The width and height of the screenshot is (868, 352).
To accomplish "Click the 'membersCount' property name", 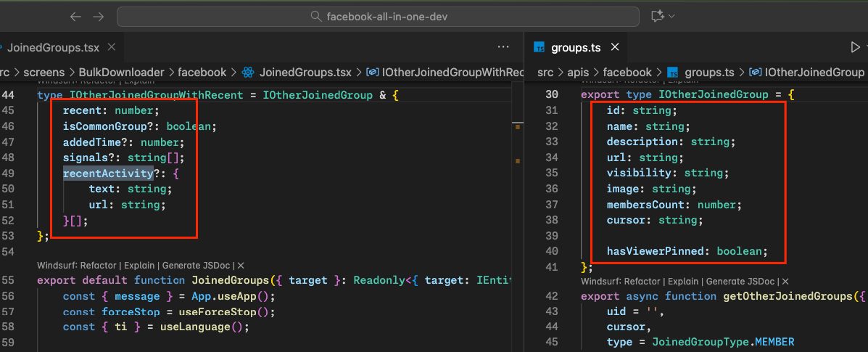I will [645, 205].
